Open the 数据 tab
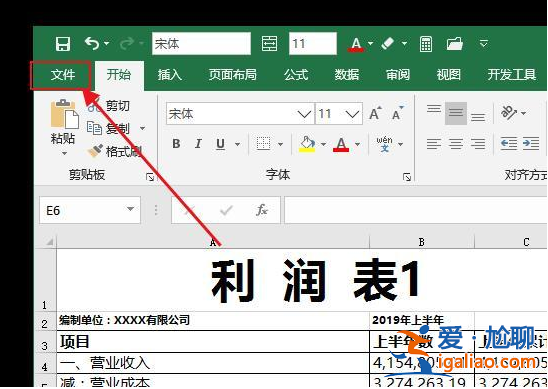 (347, 75)
